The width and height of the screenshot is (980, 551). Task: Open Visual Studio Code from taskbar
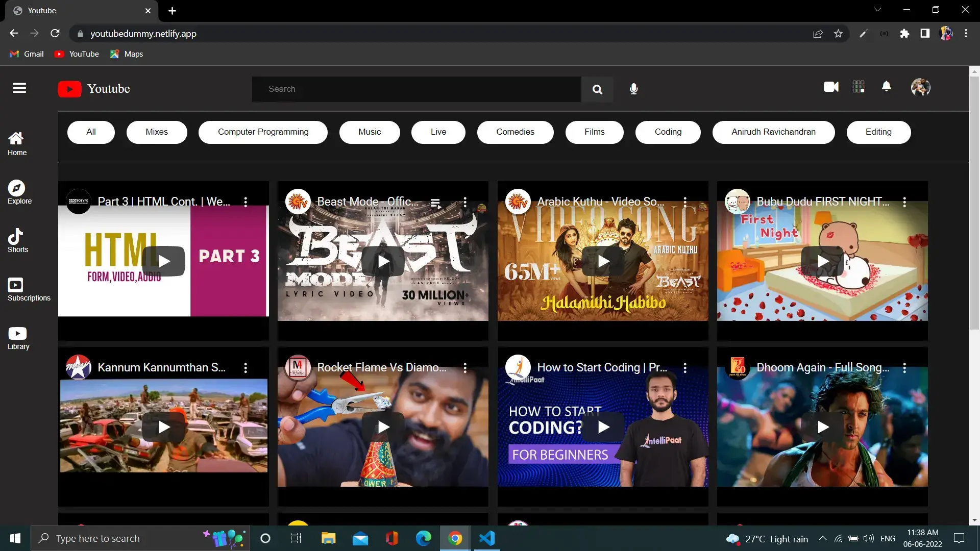pos(487,538)
